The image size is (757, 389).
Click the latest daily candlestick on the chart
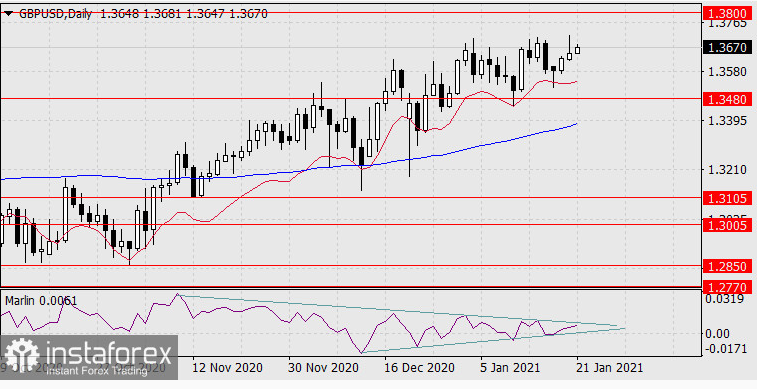click(x=577, y=49)
